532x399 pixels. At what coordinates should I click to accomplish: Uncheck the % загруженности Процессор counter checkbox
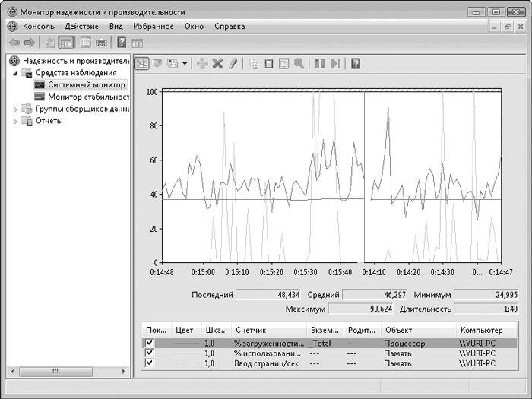click(x=149, y=344)
